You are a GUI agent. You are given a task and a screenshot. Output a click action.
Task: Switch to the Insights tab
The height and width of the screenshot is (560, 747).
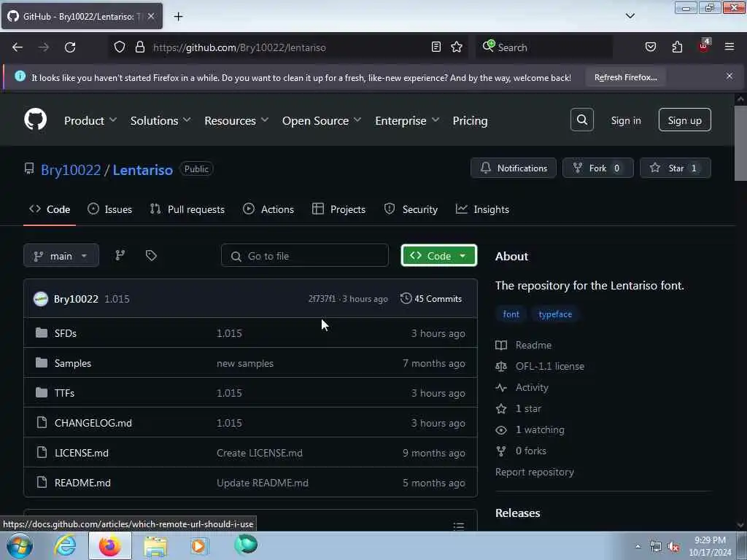(482, 209)
